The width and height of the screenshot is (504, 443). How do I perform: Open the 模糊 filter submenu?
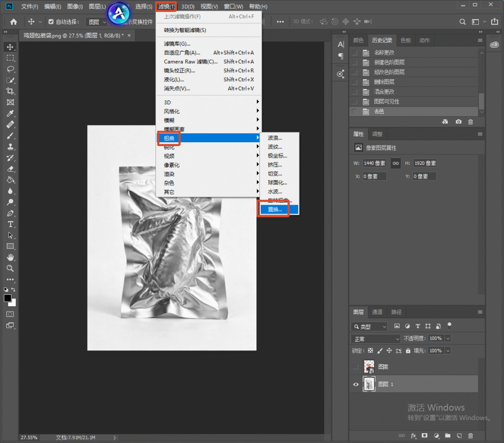(209, 120)
